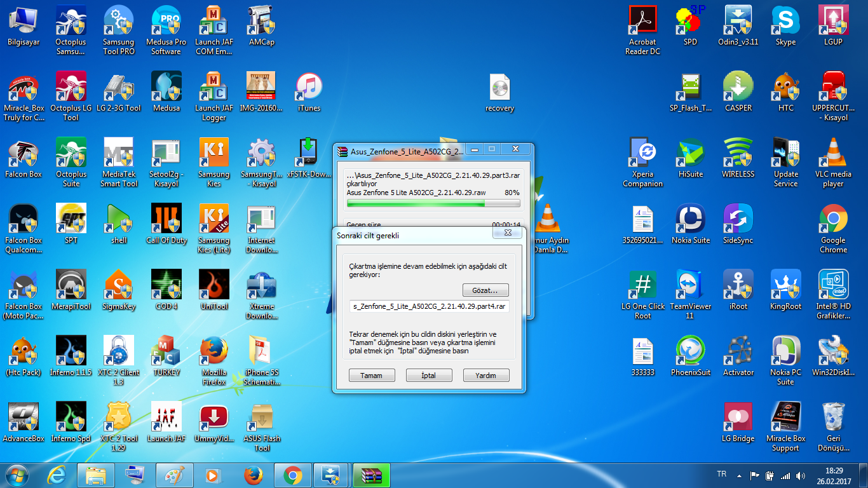Open Acrobat Reader DC shortcut
This screenshot has width=868, height=488.
643,31
